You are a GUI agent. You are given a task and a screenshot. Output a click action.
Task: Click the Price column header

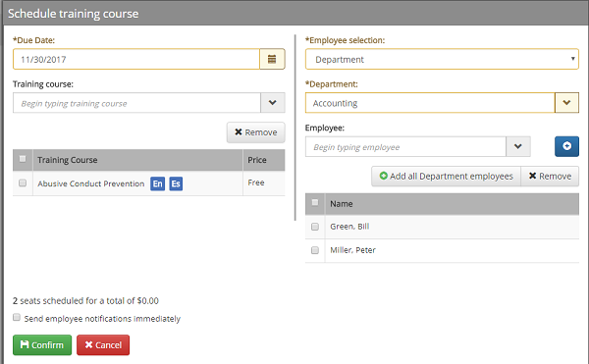264,160
